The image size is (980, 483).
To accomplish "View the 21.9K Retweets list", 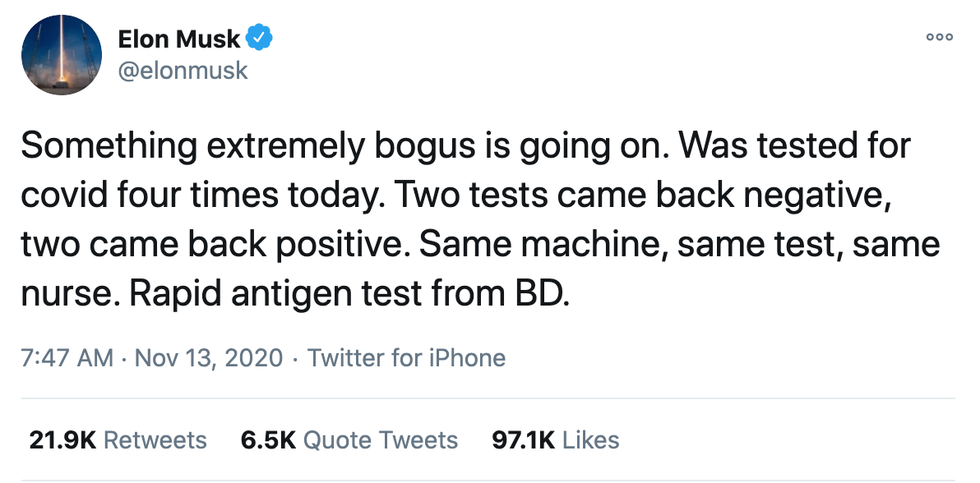I will [x=154, y=439].
